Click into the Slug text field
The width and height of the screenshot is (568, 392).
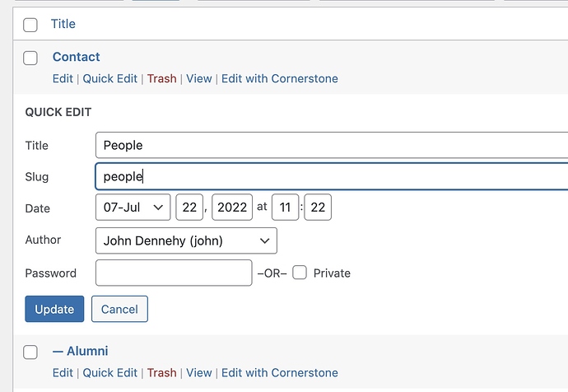pyautogui.click(x=329, y=176)
